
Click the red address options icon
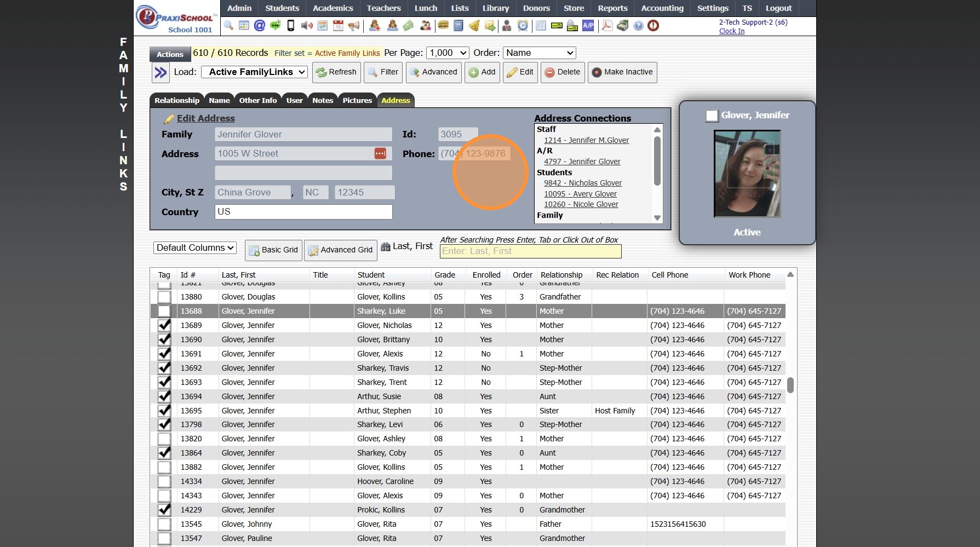(380, 154)
